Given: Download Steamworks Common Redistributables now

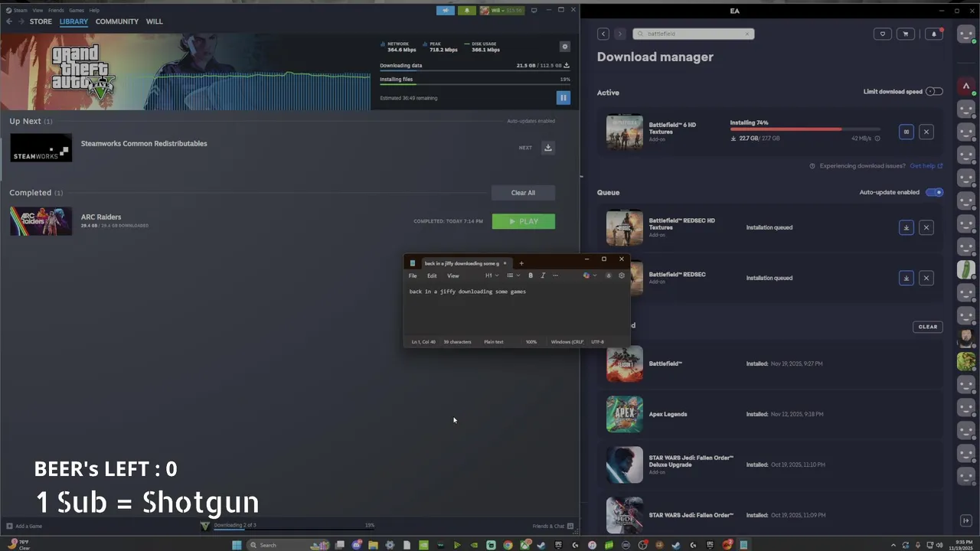Looking at the screenshot, I should (x=547, y=148).
